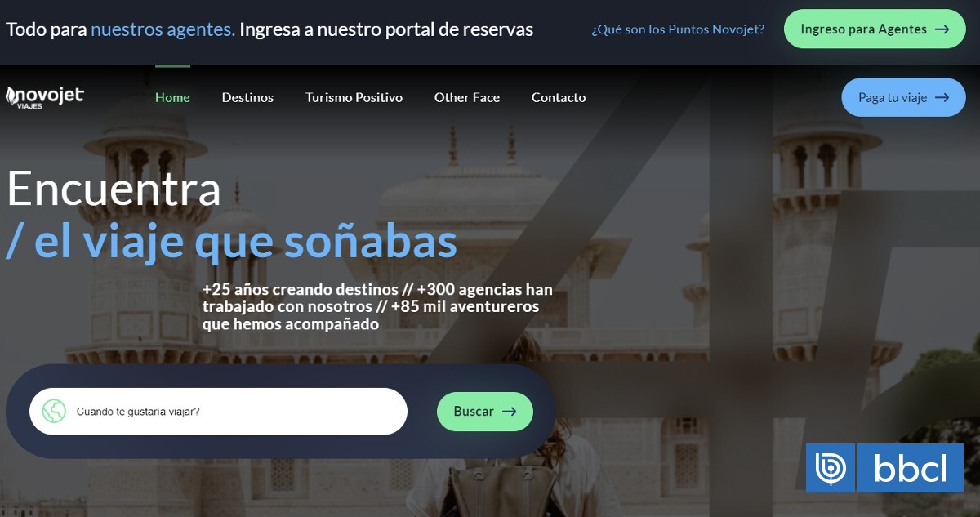
Task: Go to Turismo Positivo page
Action: [354, 97]
